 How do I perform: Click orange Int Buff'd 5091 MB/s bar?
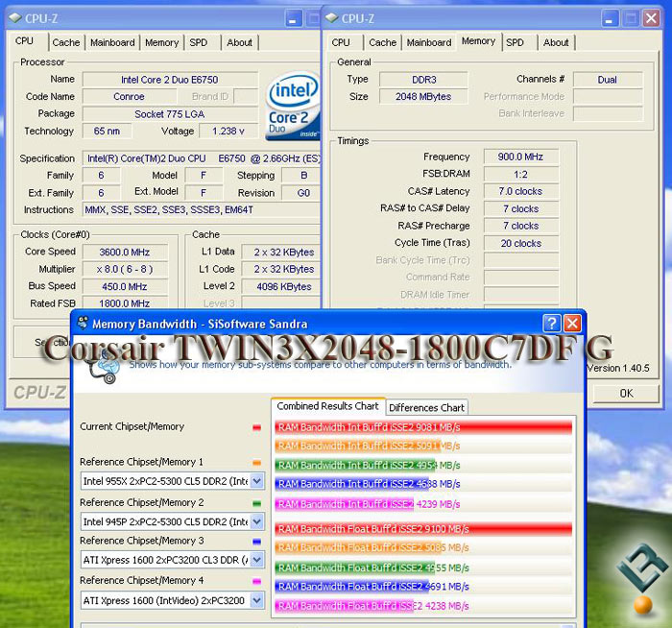tap(358, 446)
